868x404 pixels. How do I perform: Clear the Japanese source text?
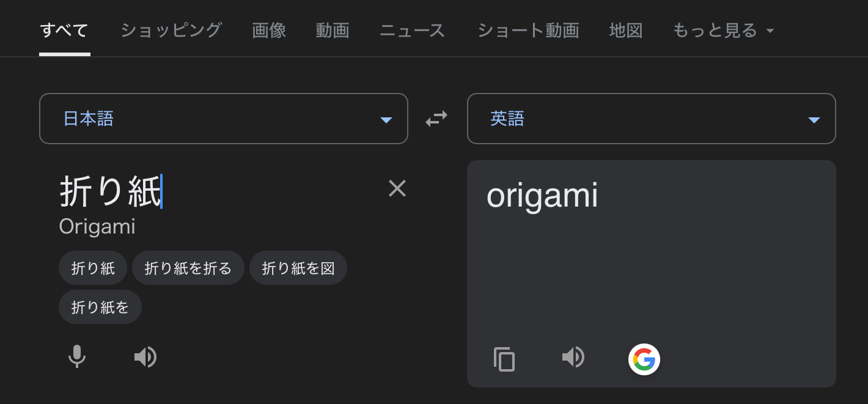pos(397,189)
